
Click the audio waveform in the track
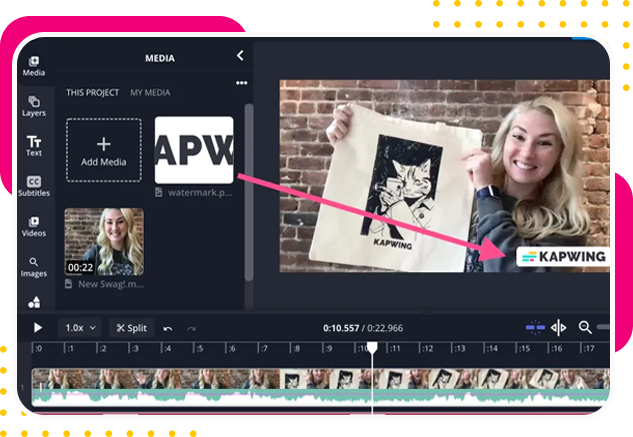pyautogui.click(x=321, y=397)
